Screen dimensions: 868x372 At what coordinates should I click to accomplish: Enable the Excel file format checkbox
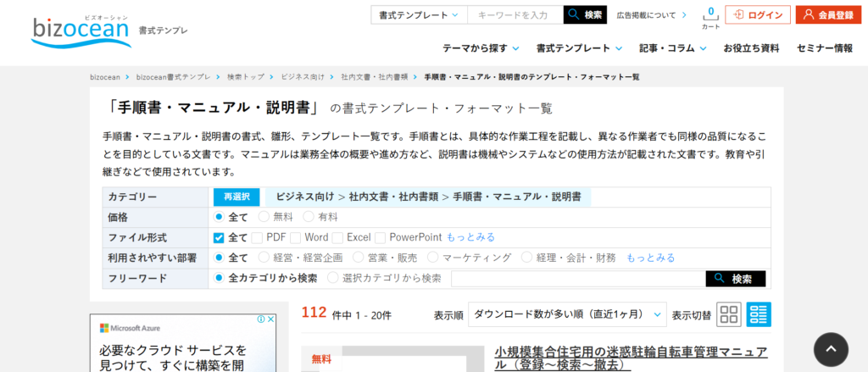tap(337, 237)
